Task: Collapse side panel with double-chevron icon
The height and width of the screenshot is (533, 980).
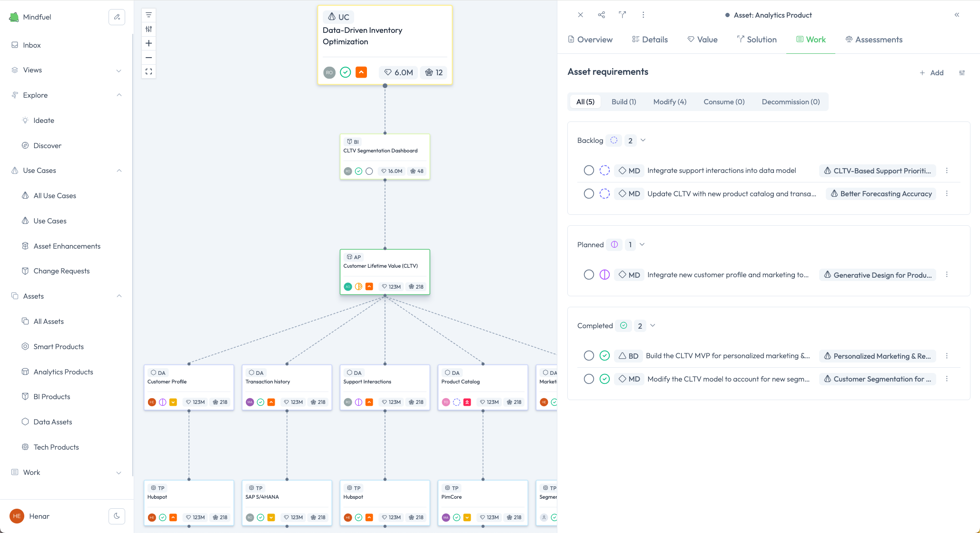Action: (957, 15)
